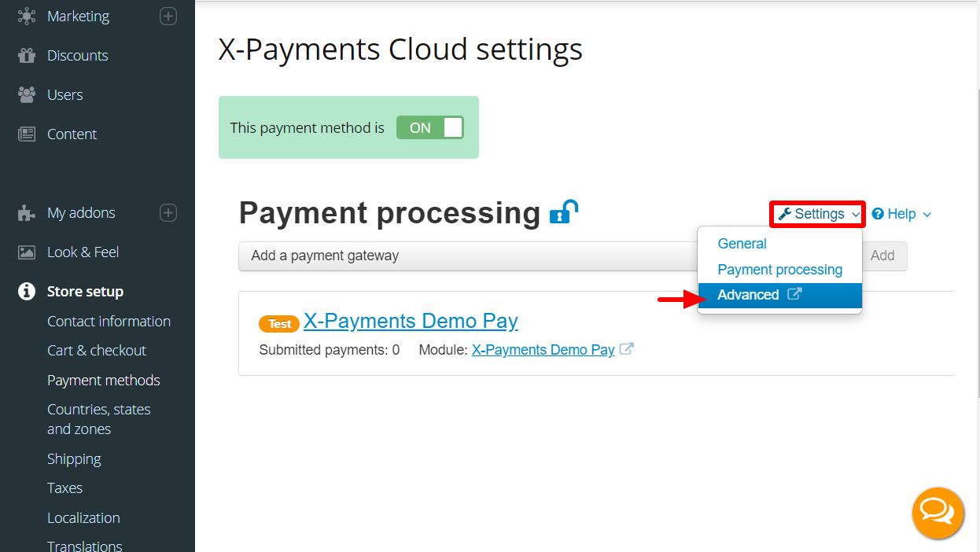Go to the Users section
This screenshot has width=980, height=552.
(x=64, y=94)
